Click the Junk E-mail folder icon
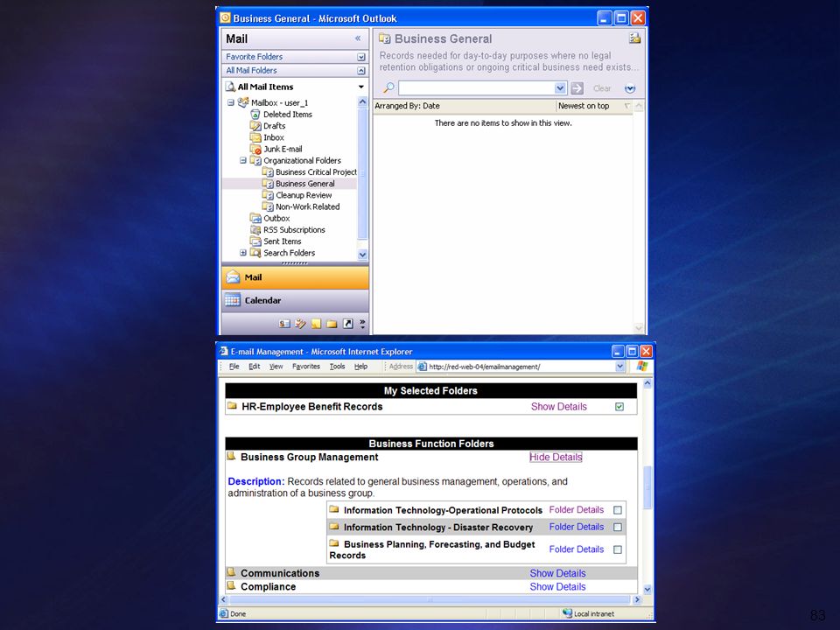 click(x=255, y=149)
